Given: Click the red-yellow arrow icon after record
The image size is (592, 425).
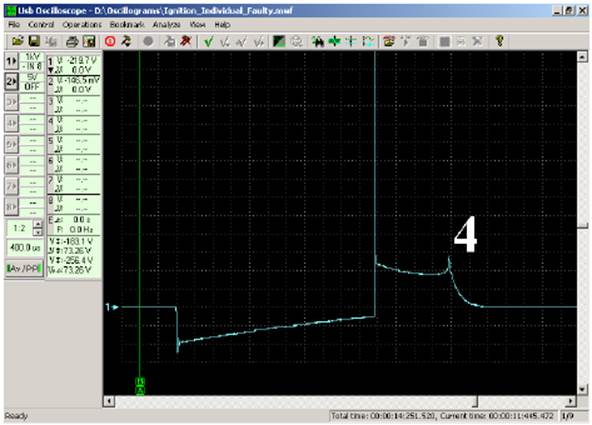Looking at the screenshot, I should (126, 41).
